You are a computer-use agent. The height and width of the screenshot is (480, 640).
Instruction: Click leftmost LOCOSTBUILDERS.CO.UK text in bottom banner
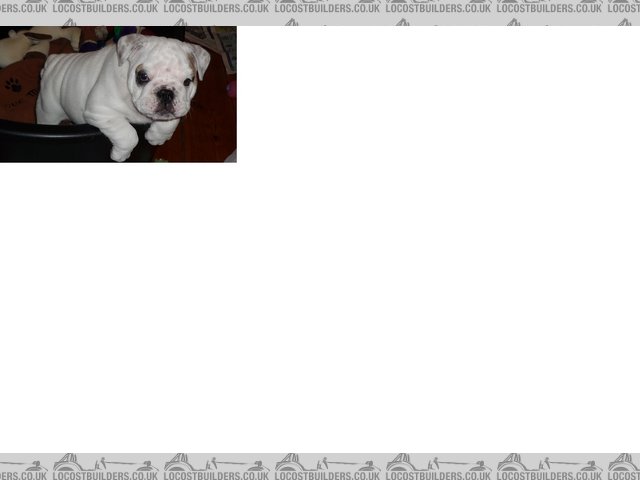105,476
